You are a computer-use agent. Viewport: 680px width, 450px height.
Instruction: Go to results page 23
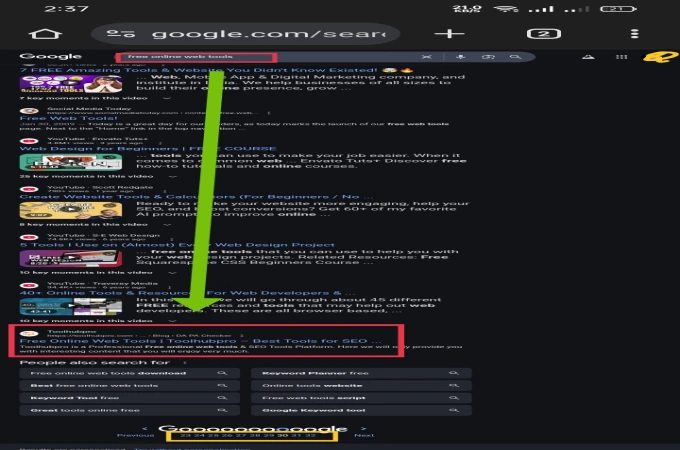click(185, 435)
